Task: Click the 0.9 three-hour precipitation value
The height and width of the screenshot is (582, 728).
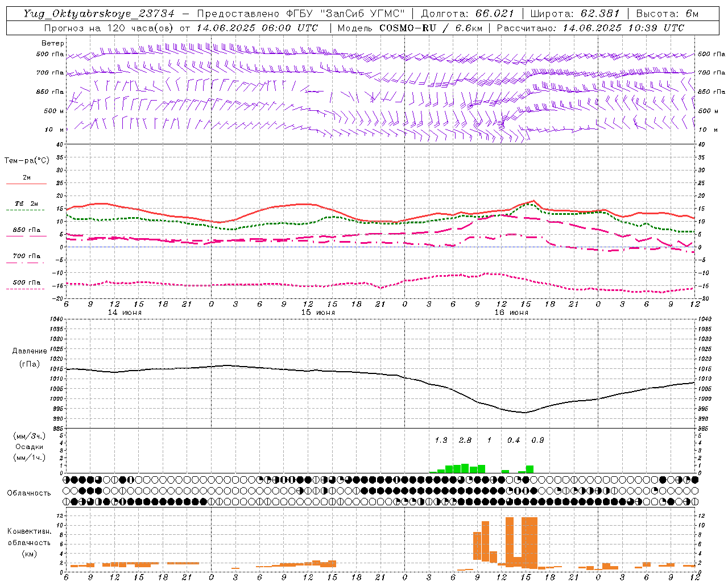Action: [537, 440]
